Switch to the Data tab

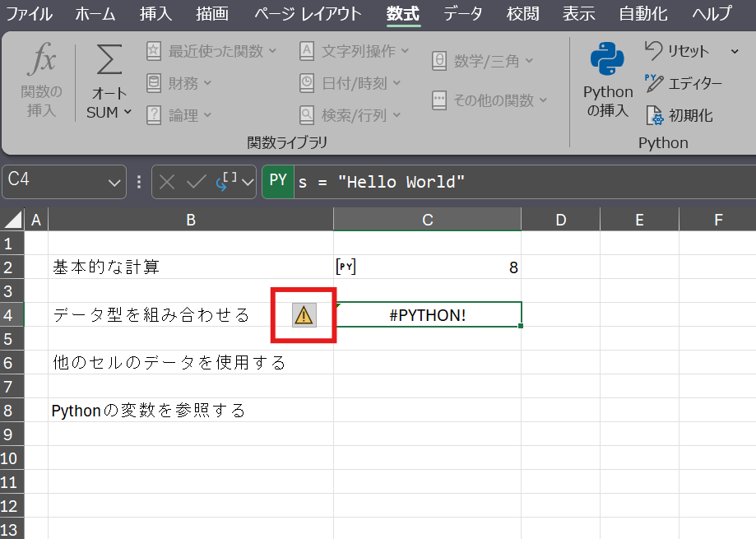[462, 14]
